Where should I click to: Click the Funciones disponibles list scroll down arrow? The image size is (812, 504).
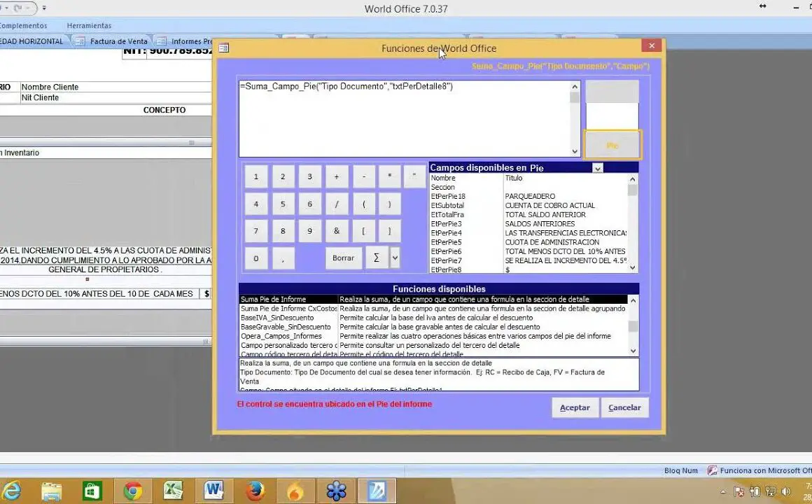pyautogui.click(x=633, y=351)
